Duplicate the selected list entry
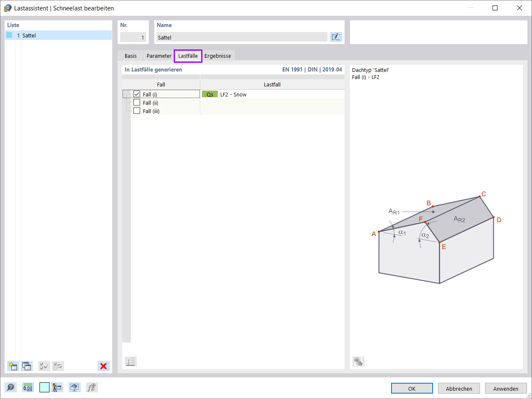 (x=27, y=366)
